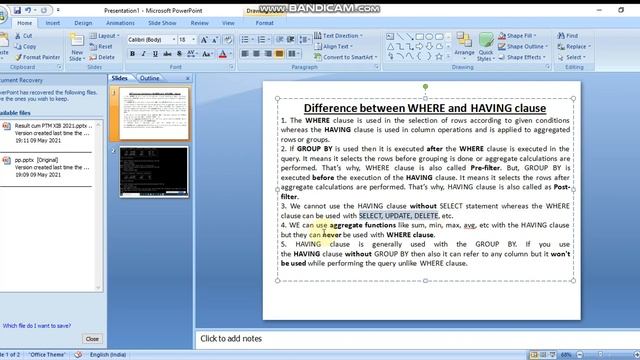Open the Slide Show ribbon tab

[x=162, y=23]
